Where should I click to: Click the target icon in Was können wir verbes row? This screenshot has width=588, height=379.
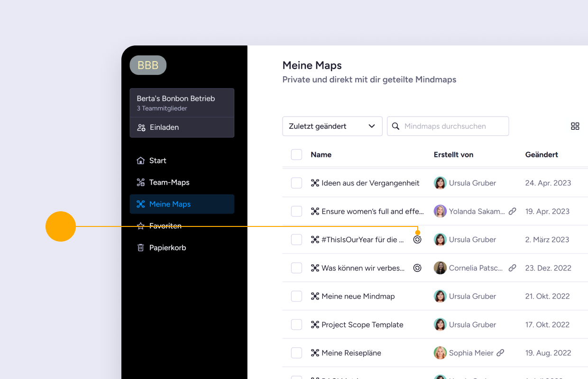point(417,268)
